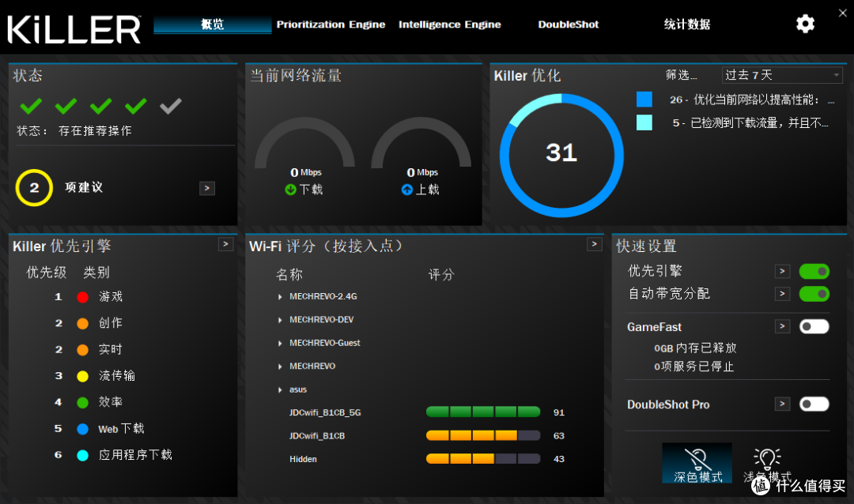Click the green download arrow icon
The width and height of the screenshot is (854, 504).
[290, 190]
